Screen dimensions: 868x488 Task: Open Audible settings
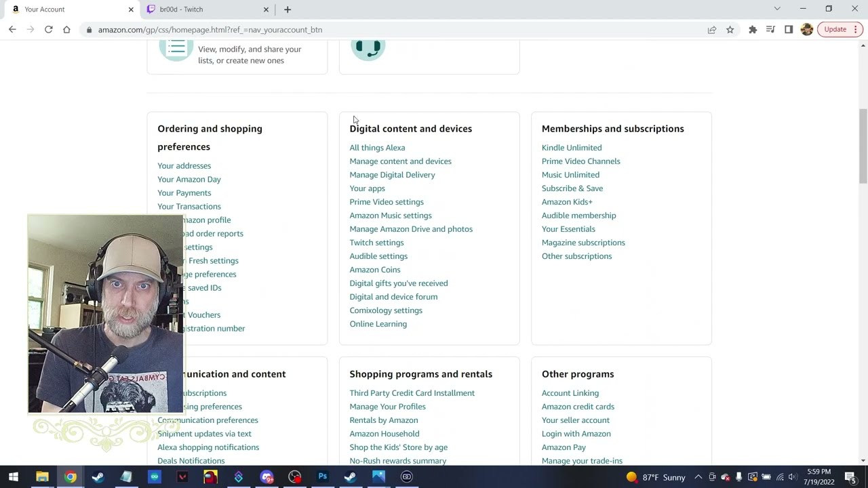(378, 256)
